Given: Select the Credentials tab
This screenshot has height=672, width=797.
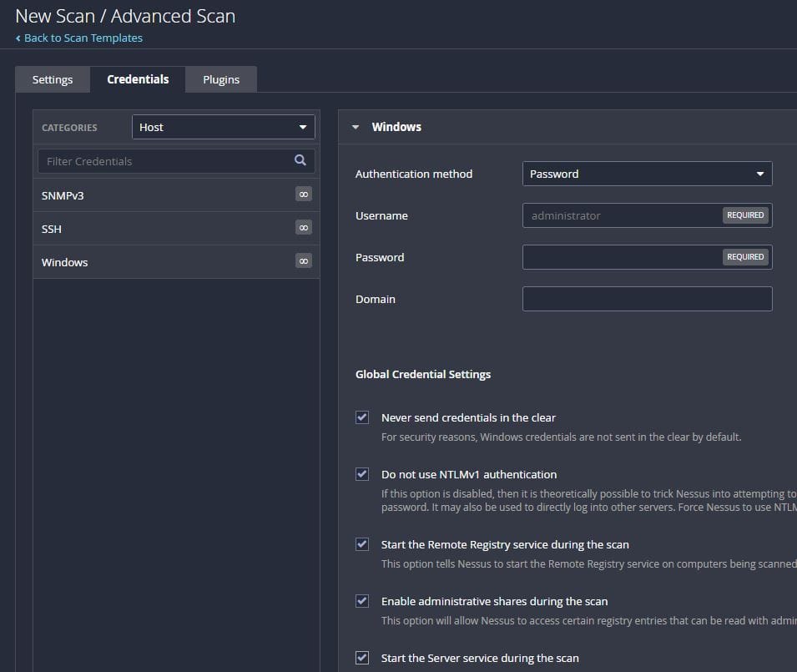Looking at the screenshot, I should 138,79.
